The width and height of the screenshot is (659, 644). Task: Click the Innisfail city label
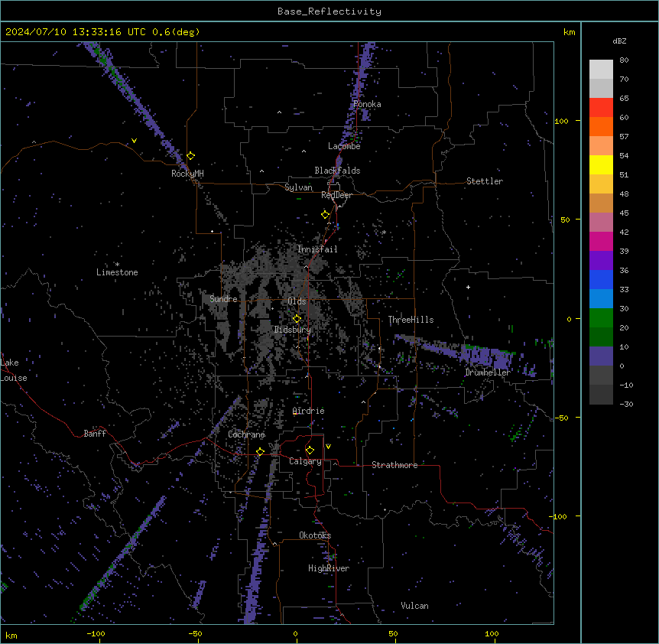[317, 249]
